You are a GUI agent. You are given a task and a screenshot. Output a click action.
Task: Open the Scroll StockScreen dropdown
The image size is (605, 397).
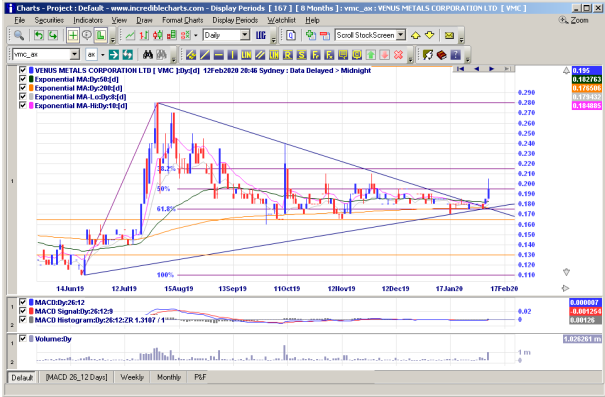click(401, 35)
